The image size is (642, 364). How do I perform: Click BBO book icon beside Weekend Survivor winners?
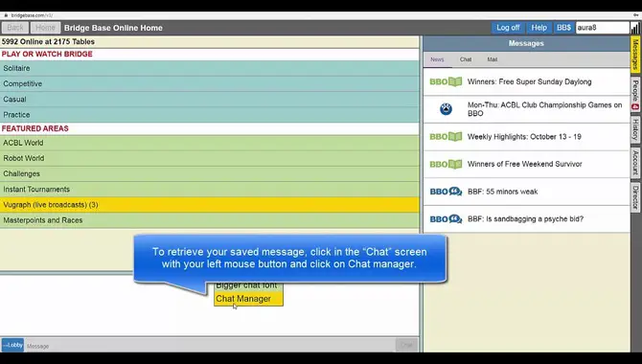coord(446,164)
